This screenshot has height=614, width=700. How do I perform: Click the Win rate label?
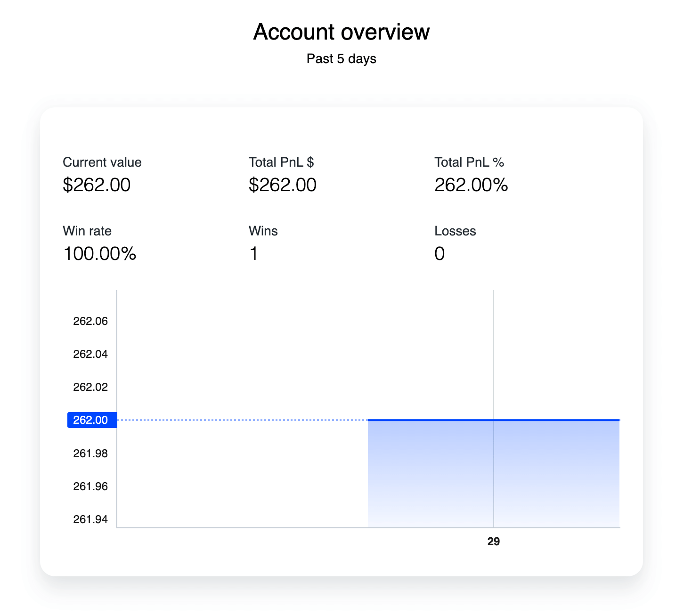87,231
